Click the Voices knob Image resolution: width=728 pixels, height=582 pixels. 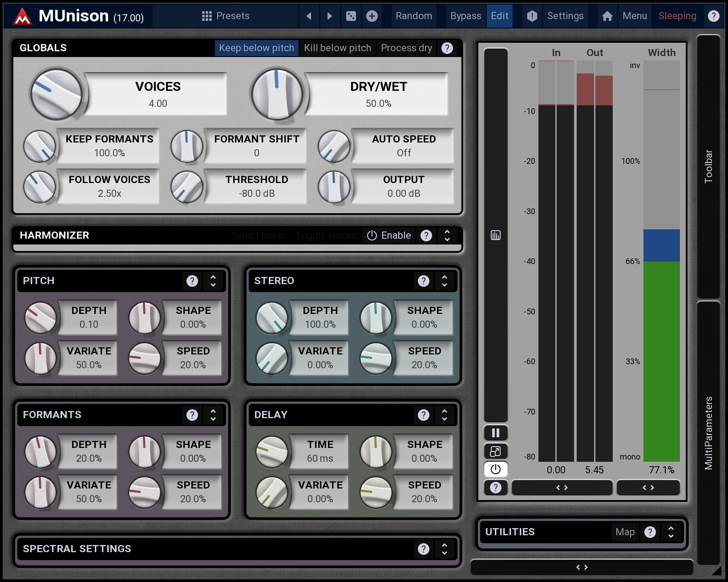tap(56, 94)
